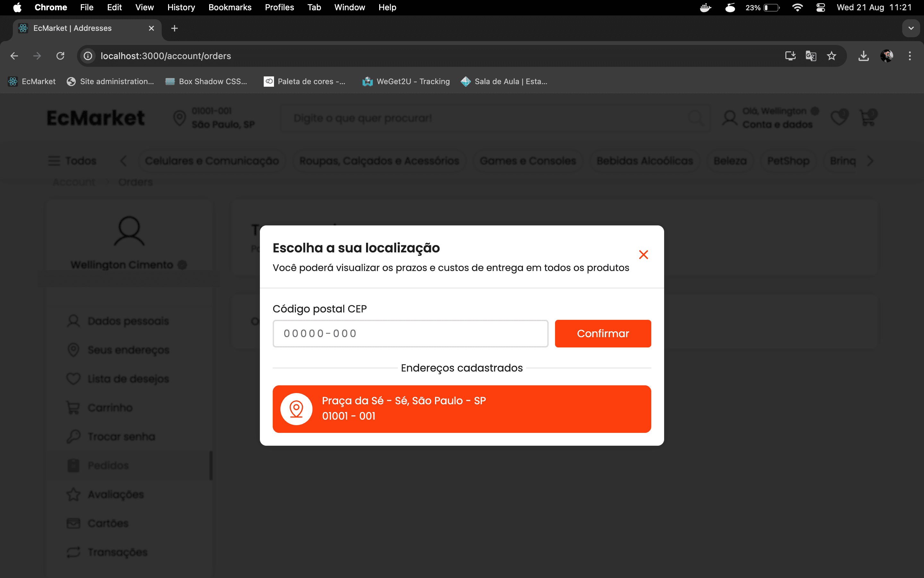Open the Bookmarks menu

tap(230, 8)
